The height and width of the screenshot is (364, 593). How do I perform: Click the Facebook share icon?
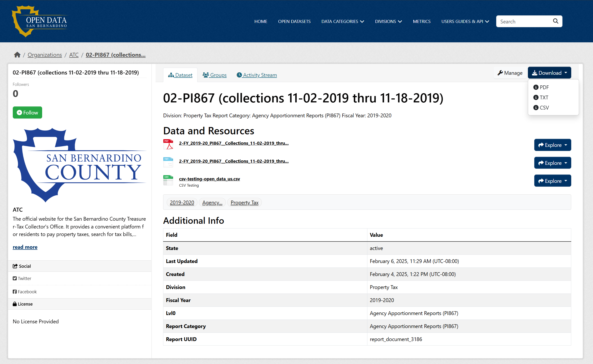point(15,292)
